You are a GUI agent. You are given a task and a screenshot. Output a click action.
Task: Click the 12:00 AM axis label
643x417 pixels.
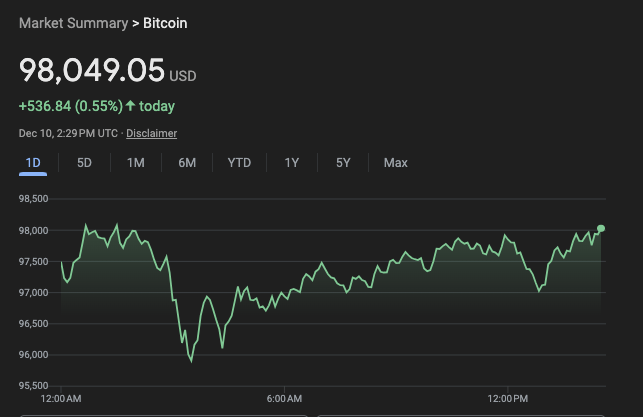pyautogui.click(x=61, y=400)
